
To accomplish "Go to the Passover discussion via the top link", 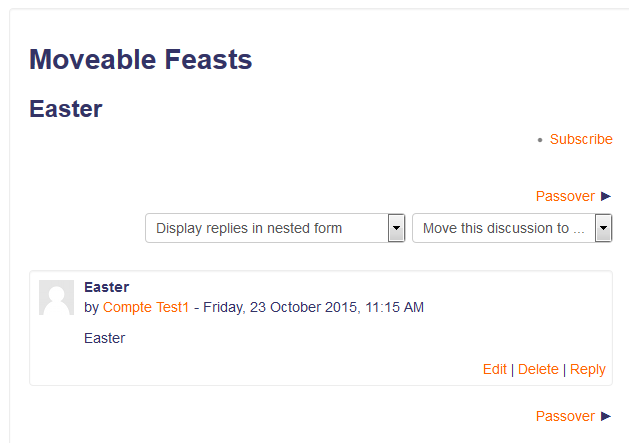I will point(565,196).
